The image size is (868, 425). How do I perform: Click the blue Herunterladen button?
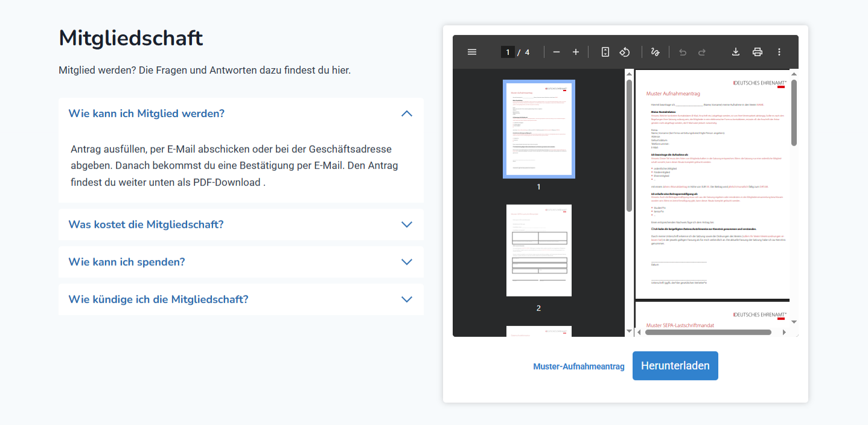tap(675, 366)
